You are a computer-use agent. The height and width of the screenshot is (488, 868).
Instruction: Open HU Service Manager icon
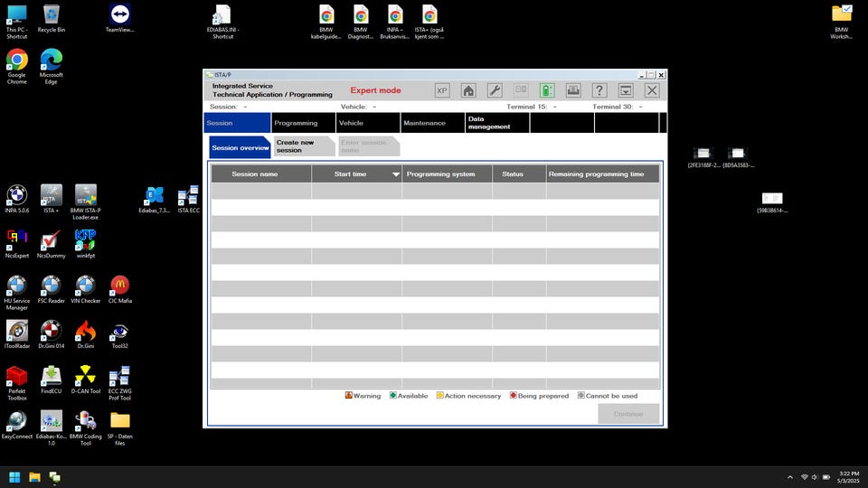(x=16, y=293)
